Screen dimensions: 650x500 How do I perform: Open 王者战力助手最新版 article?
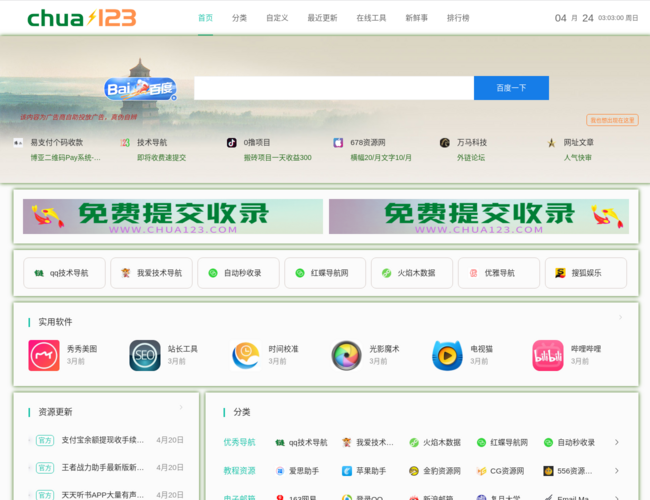(x=102, y=468)
